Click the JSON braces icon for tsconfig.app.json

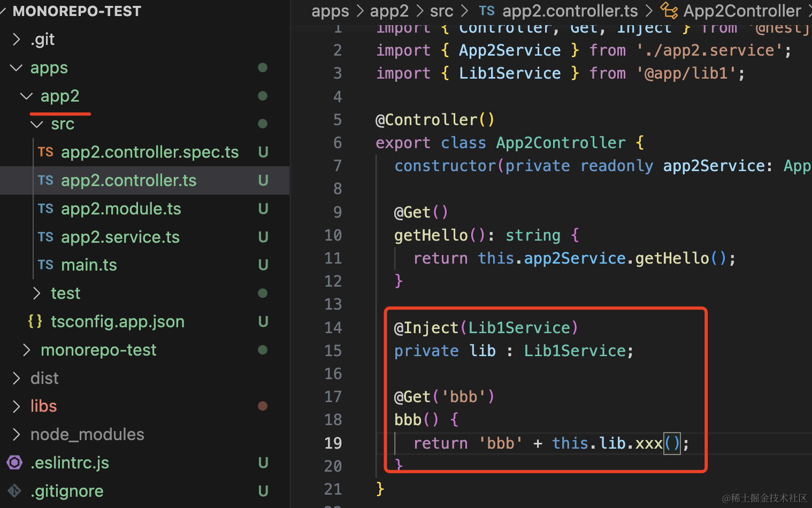(35, 321)
